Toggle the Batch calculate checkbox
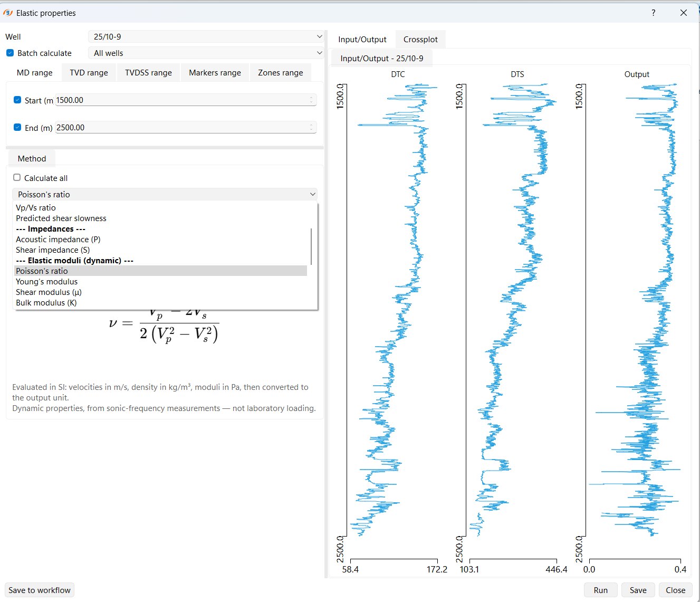The height and width of the screenshot is (602, 700). pos(10,53)
